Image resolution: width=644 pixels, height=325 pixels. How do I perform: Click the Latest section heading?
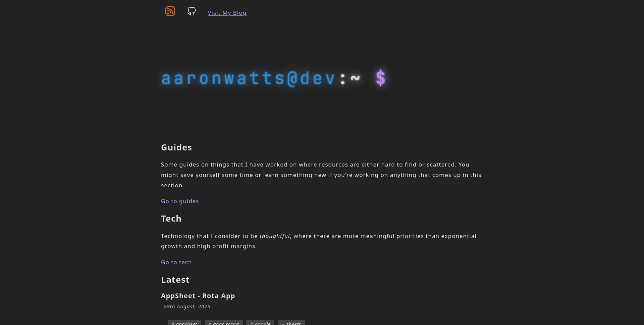click(175, 280)
